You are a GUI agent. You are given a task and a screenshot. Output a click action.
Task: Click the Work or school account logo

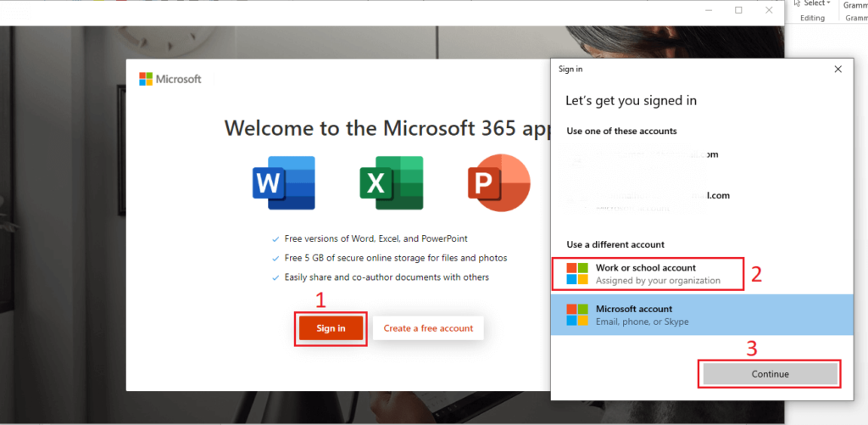(577, 274)
